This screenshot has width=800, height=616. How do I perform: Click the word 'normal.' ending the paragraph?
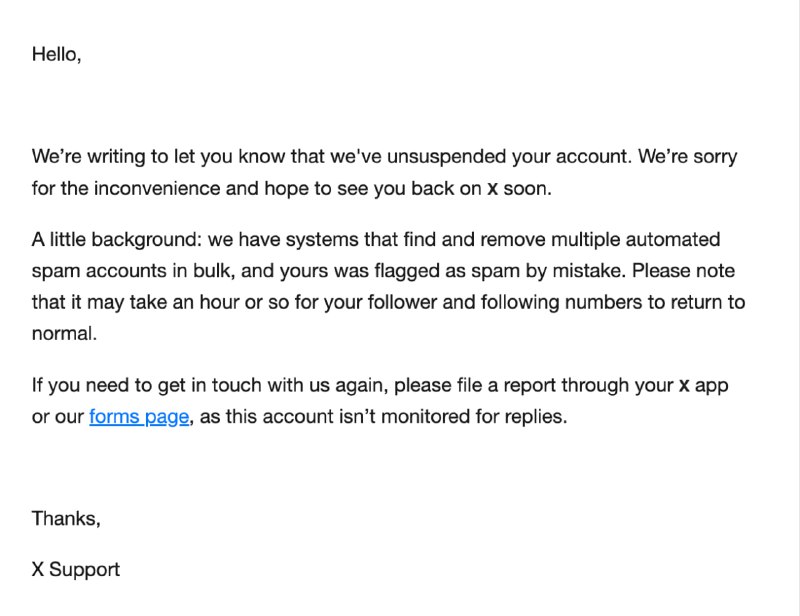tap(64, 334)
